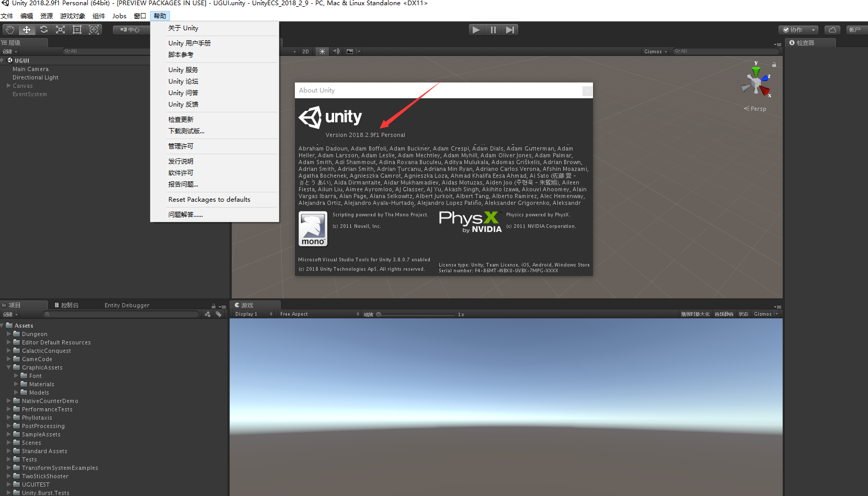Open the Jobs menu

click(x=119, y=16)
